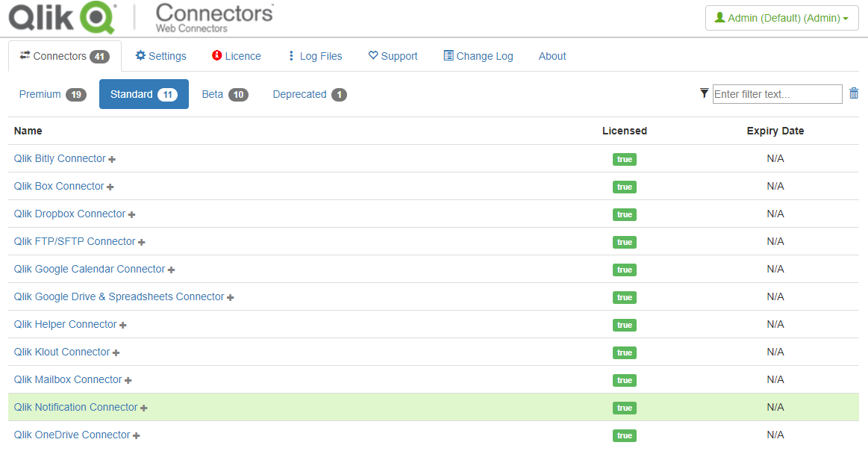This screenshot has height=457, width=868.
Task: Open Qlik Helper Connector link
Action: (x=66, y=325)
